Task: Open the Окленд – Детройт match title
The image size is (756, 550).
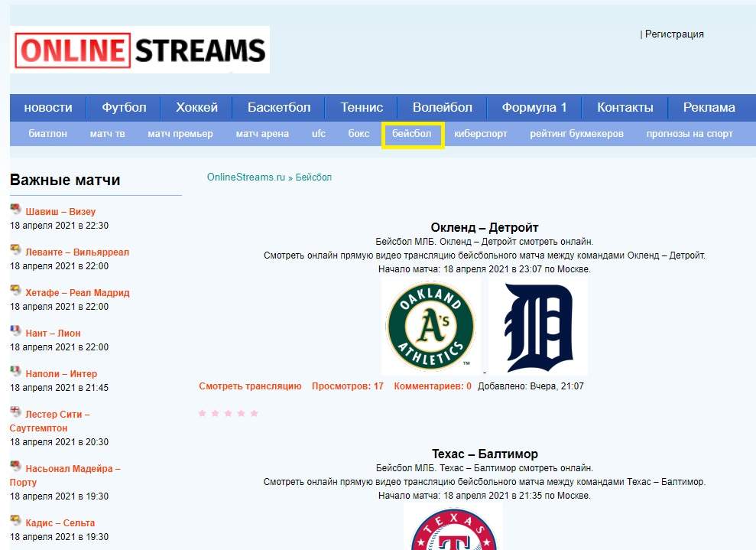Action: [485, 227]
